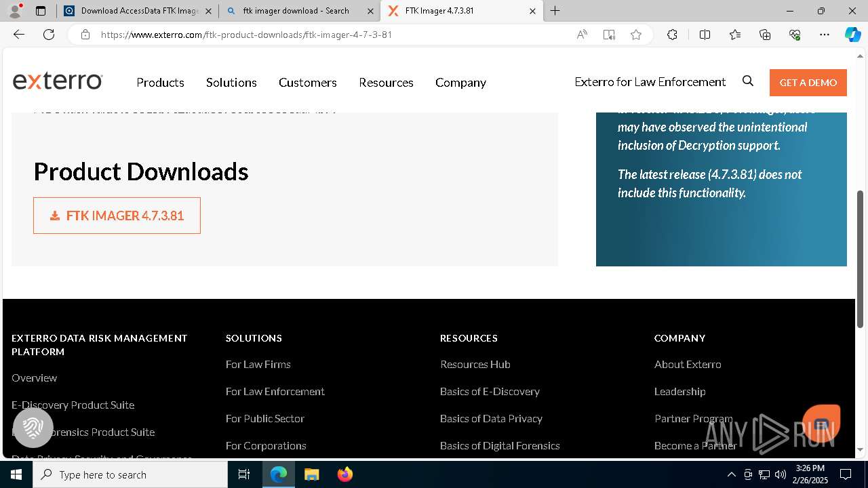Click the address bar URL field
The height and width of the screenshot is (488, 868).
tap(332, 35)
